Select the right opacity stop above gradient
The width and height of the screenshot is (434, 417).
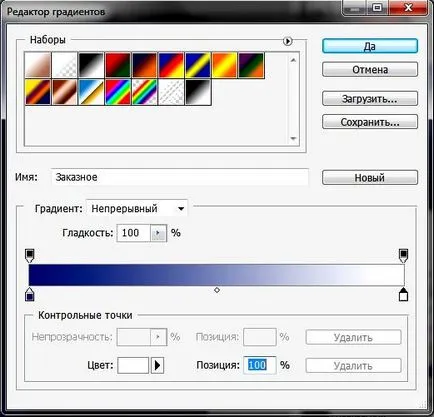[403, 255]
